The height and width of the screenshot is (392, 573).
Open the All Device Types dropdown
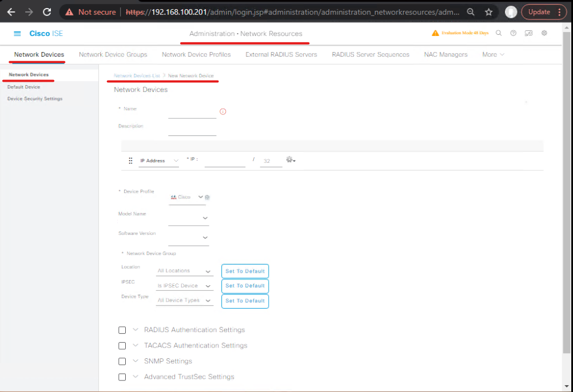(185, 301)
